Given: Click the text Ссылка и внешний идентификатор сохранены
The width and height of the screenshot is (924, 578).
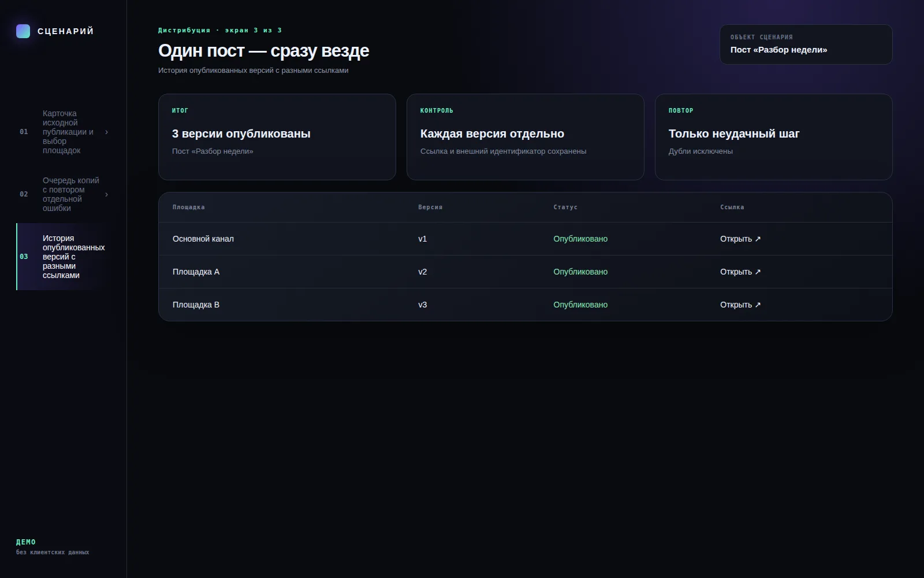Looking at the screenshot, I should click(x=503, y=151).
